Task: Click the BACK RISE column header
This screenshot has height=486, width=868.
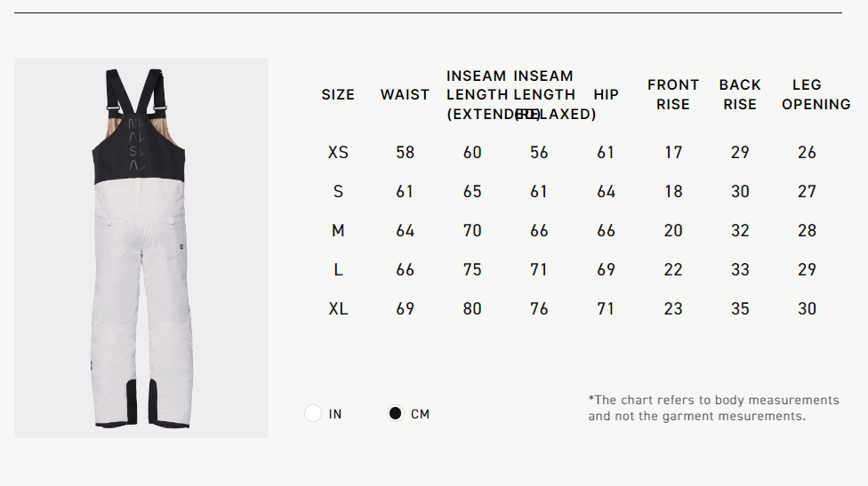Action: [x=740, y=94]
